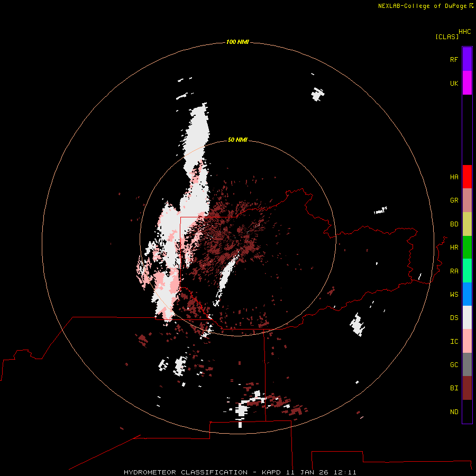Viewport: 476px width, 476px height.
Task: Click the DS legend label
Action: (x=454, y=318)
